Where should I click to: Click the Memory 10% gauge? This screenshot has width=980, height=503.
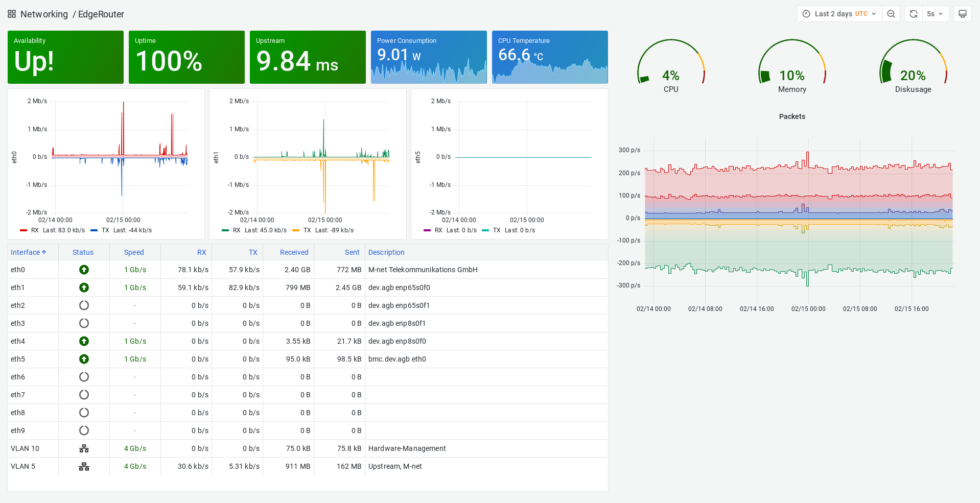792,65
